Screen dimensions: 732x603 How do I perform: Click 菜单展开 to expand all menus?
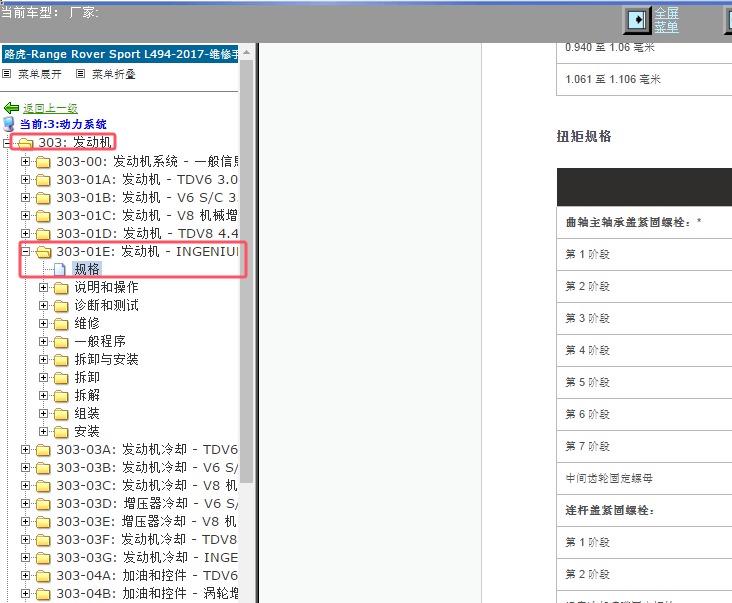pyautogui.click(x=40, y=74)
